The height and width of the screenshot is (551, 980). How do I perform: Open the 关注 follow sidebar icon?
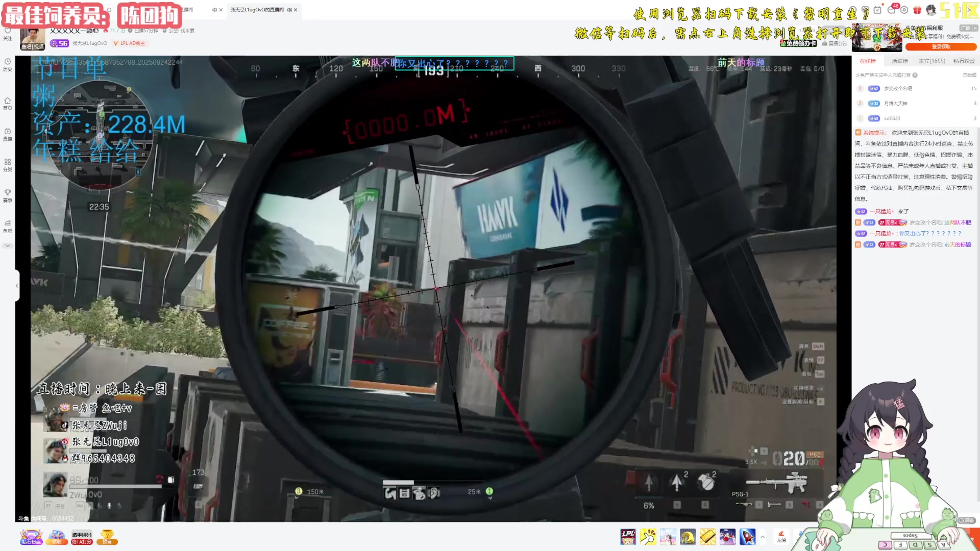[x=8, y=34]
